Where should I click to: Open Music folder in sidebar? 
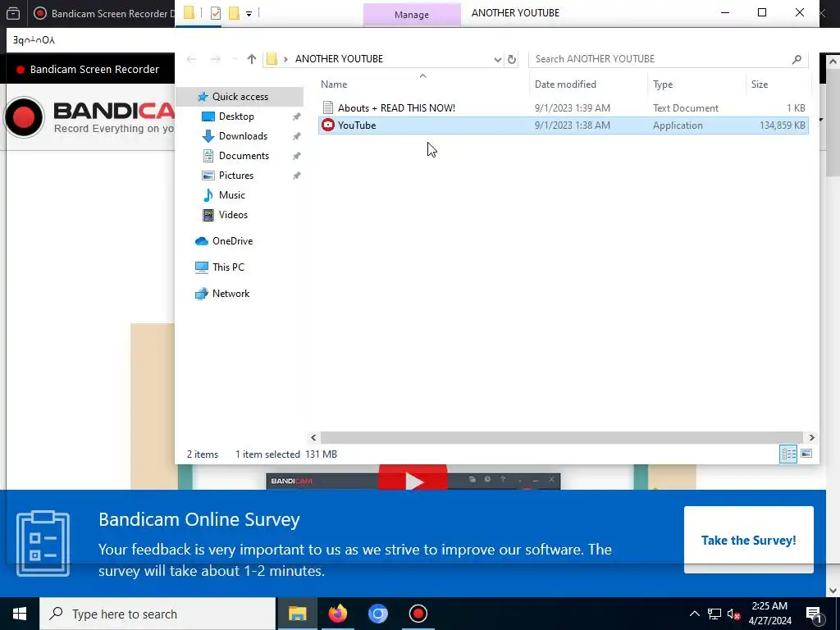tap(231, 195)
